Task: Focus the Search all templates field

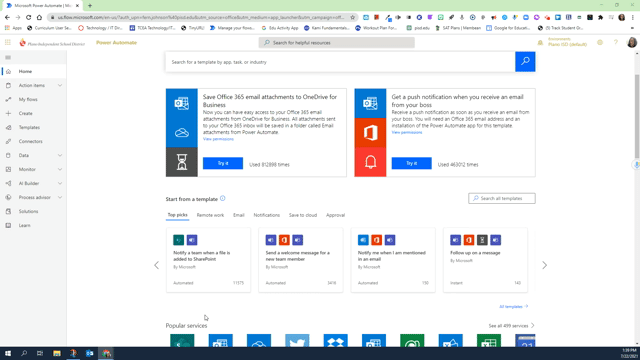Action: pos(502,198)
